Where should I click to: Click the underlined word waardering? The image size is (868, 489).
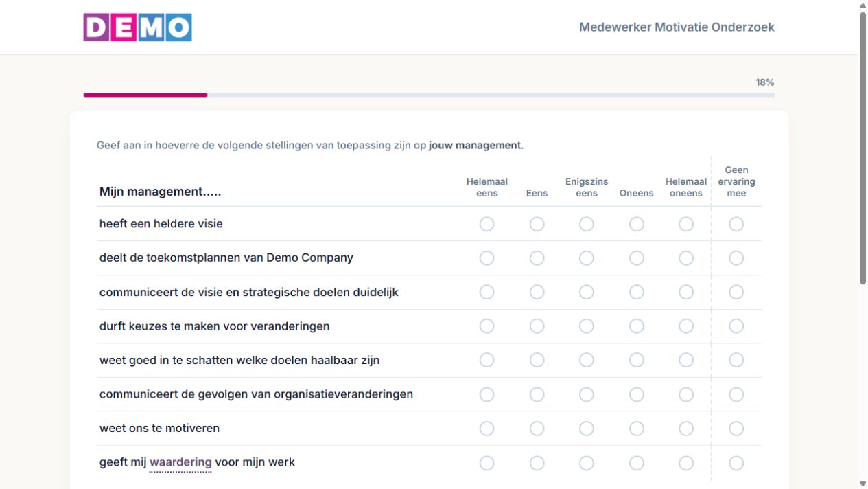pyautogui.click(x=180, y=462)
